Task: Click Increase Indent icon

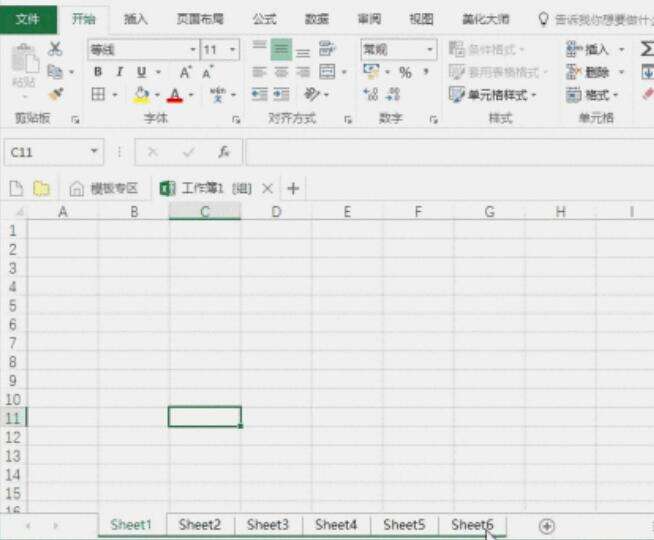Action: coord(281,95)
